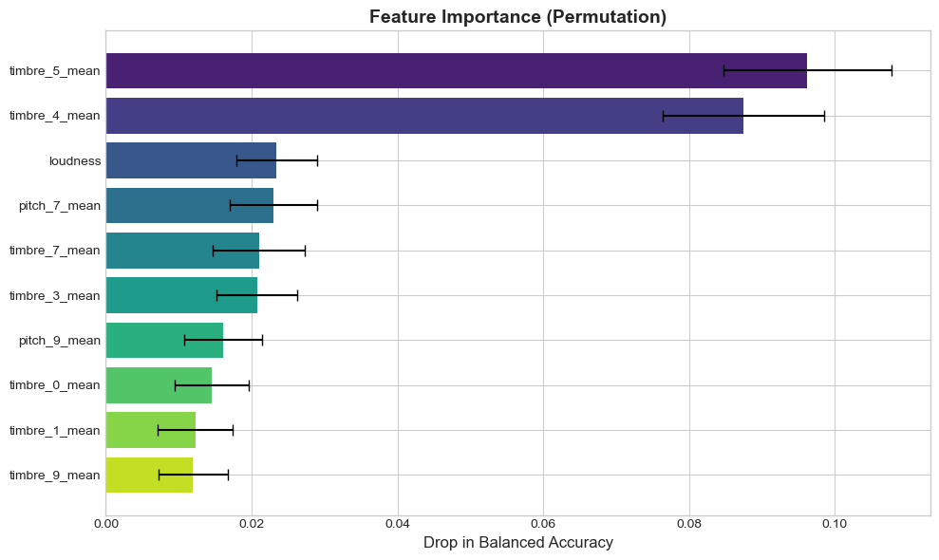The image size is (939, 560).
Task: Click the timbre_9_mean bar
Action: pyautogui.click(x=149, y=475)
